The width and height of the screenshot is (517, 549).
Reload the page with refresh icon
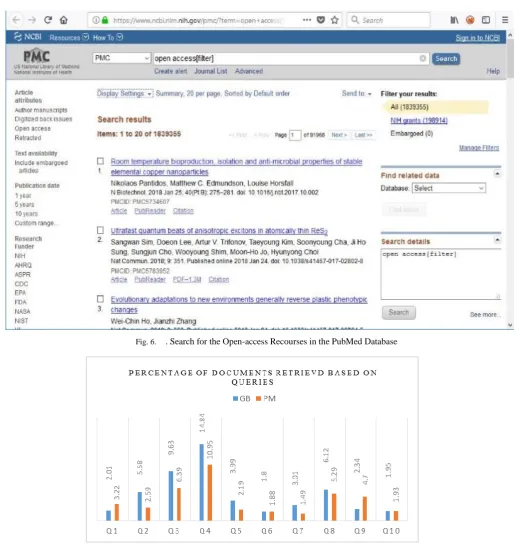click(x=48, y=20)
